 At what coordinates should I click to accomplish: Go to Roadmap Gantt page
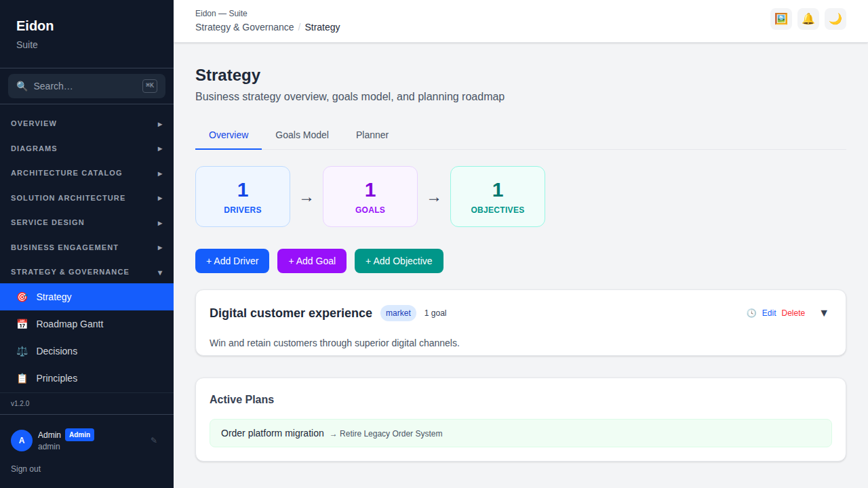click(87, 324)
